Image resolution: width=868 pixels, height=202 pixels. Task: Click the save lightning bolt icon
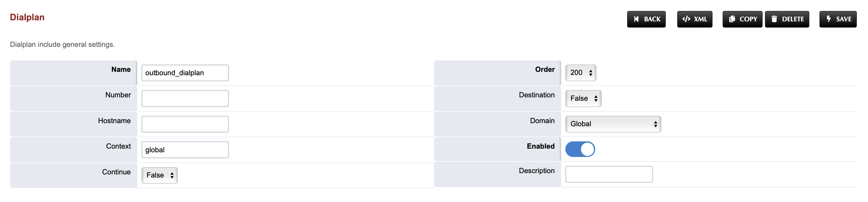coord(829,19)
